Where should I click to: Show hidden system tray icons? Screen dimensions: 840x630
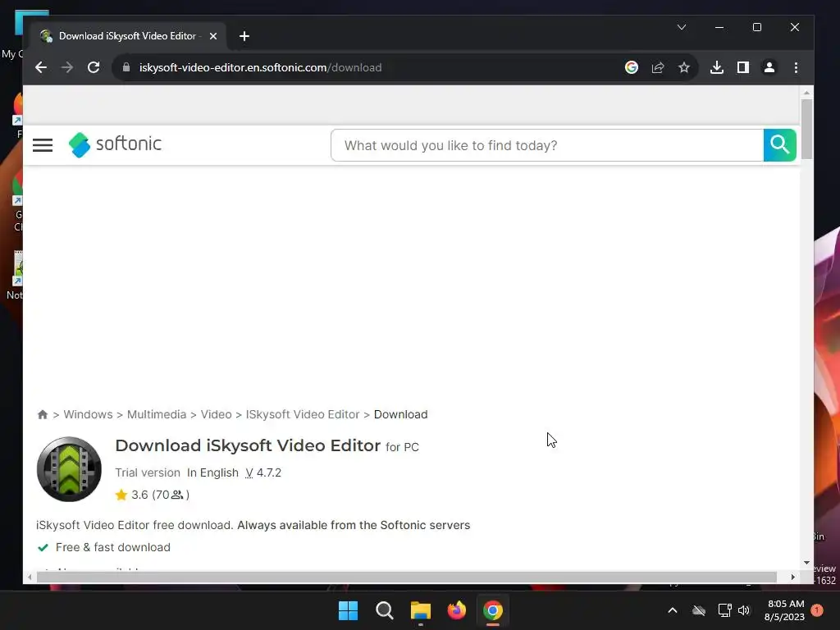coord(673,610)
